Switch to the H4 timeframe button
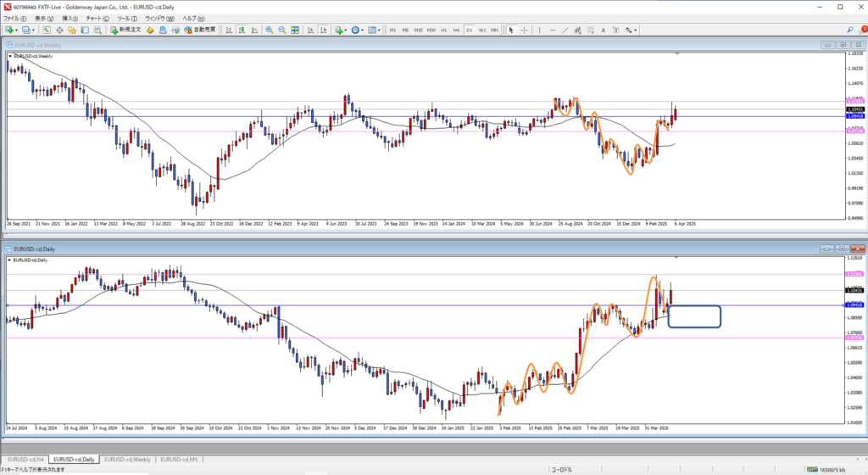The height and width of the screenshot is (475, 868). [x=456, y=30]
